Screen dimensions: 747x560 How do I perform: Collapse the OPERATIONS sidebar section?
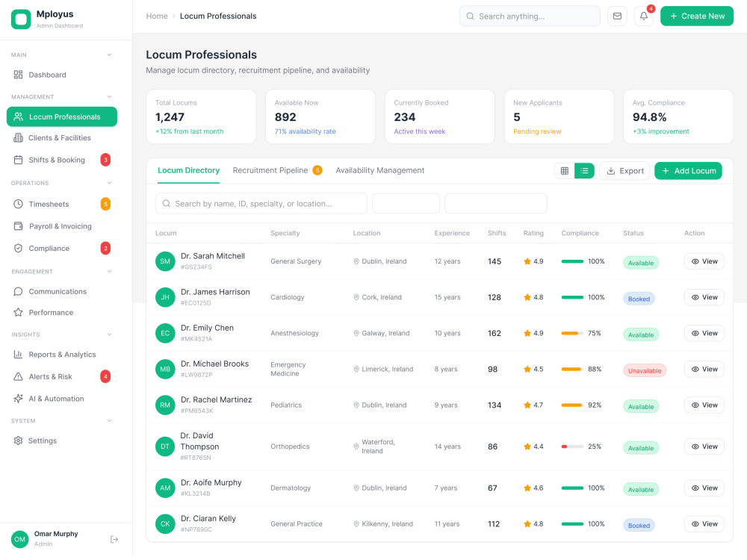(x=110, y=183)
